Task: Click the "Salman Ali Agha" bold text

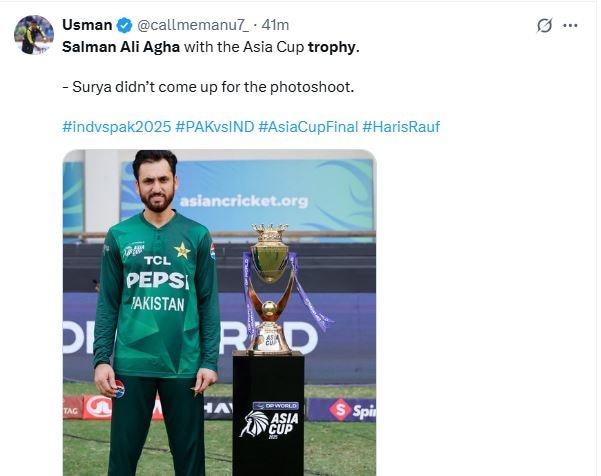Action: pyautogui.click(x=128, y=46)
